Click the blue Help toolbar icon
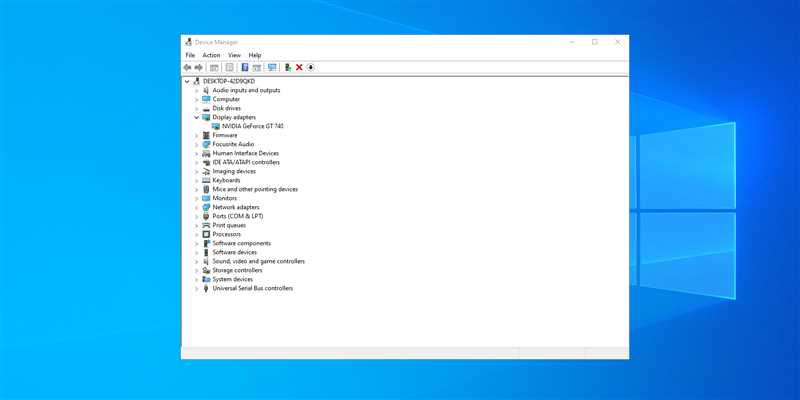Image resolution: width=800 pixels, height=400 pixels. (x=245, y=67)
